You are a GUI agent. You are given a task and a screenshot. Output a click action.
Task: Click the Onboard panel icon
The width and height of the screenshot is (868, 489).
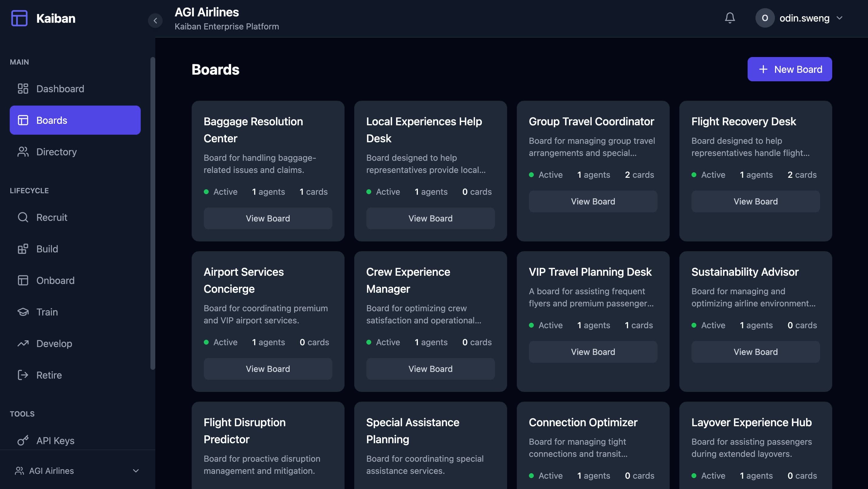click(23, 280)
